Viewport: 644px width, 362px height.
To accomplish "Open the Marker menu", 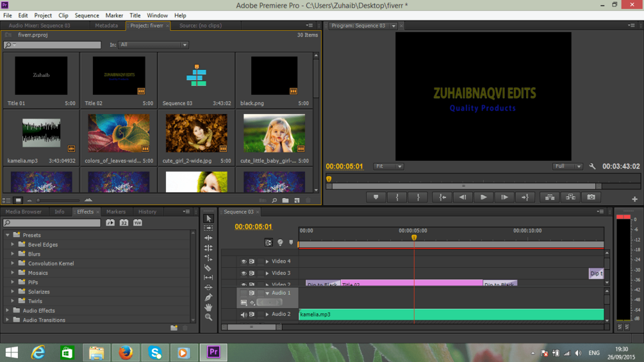I will coord(114,15).
